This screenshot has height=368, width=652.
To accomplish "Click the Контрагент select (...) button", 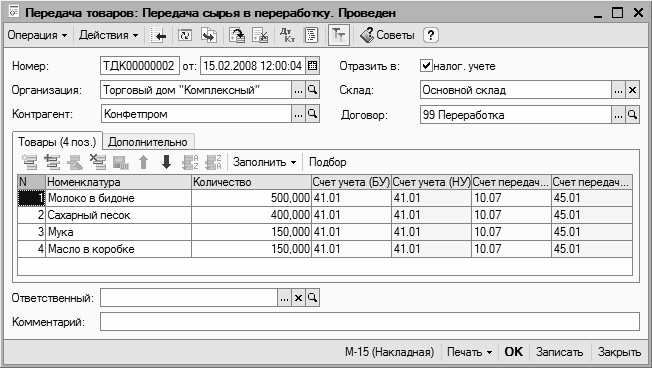I will [298, 114].
